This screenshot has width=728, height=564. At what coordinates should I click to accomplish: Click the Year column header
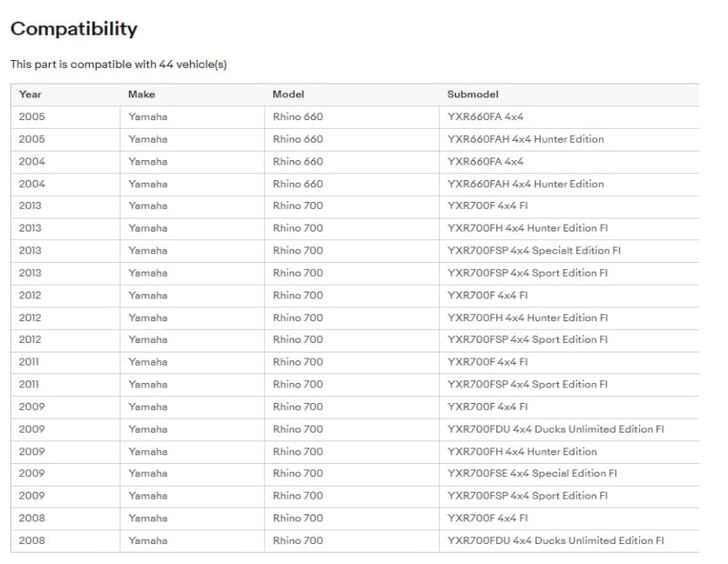[30, 94]
